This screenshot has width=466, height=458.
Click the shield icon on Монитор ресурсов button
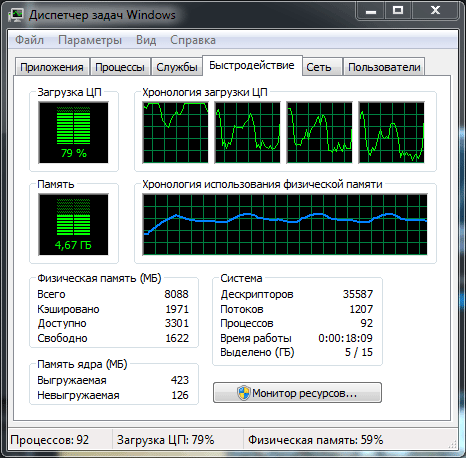coord(243,393)
